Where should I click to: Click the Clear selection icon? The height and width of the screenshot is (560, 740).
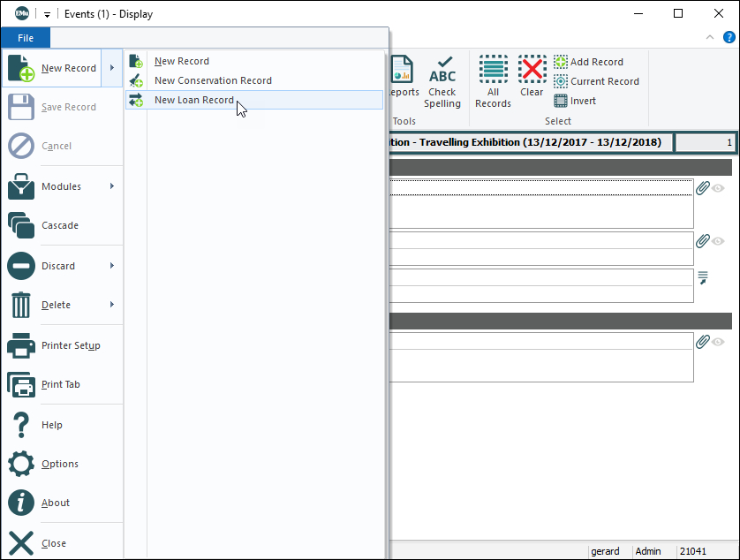[532, 69]
